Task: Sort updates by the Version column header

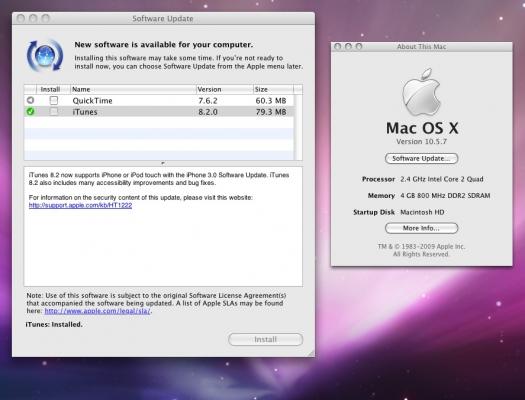Action: (x=224, y=89)
